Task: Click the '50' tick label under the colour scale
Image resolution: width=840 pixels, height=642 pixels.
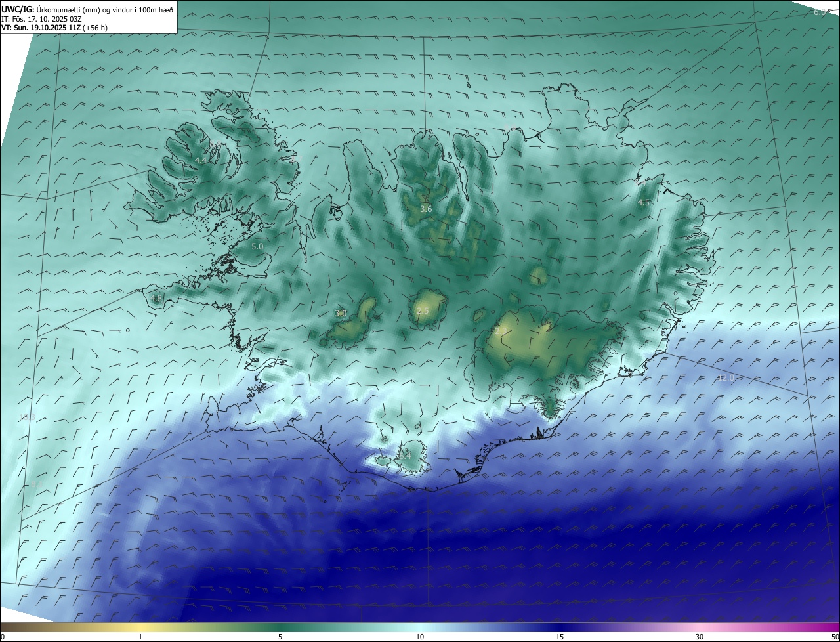Action: coord(835,637)
